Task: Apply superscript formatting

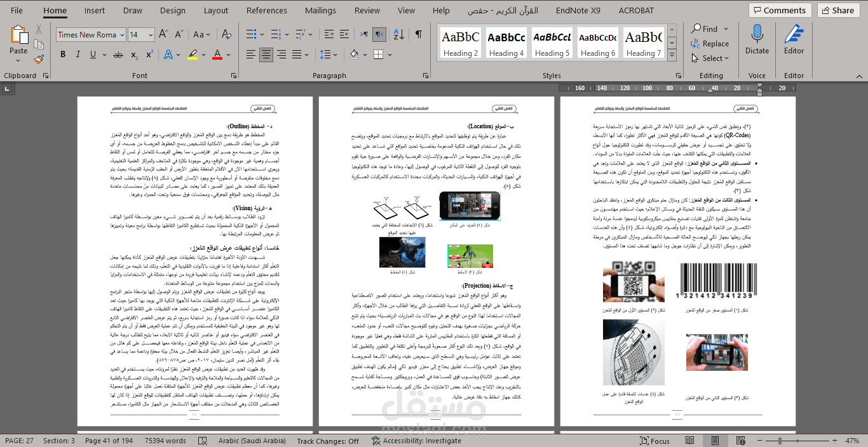Action: click(x=151, y=55)
